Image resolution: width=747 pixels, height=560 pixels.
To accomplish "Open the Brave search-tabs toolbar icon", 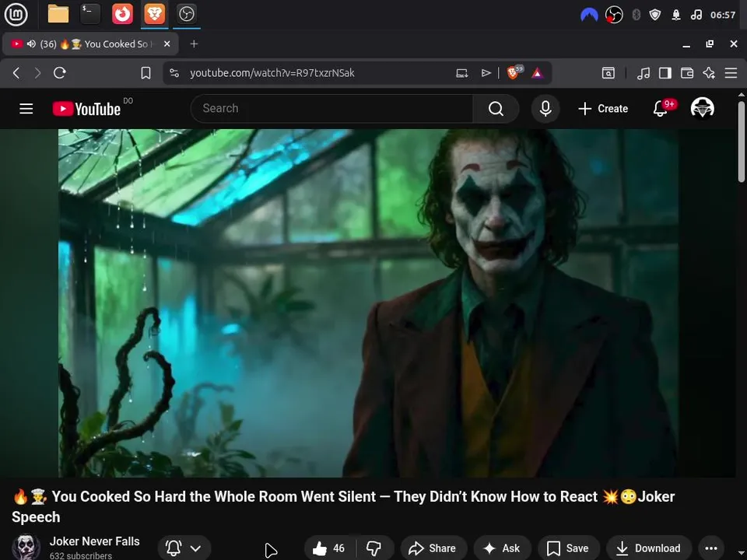I will [608, 73].
